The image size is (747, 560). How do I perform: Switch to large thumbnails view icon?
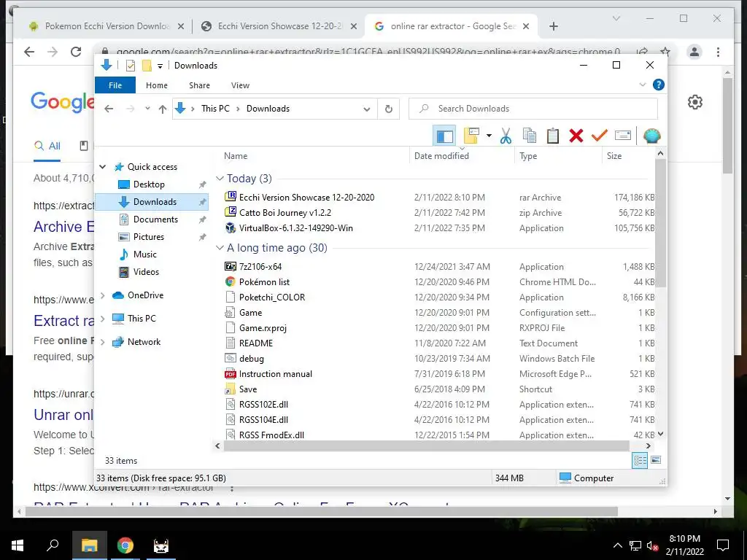point(656,460)
